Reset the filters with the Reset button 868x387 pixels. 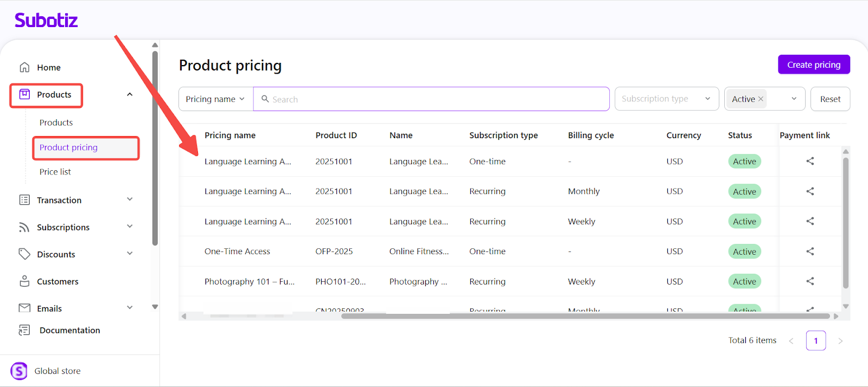pyautogui.click(x=830, y=99)
